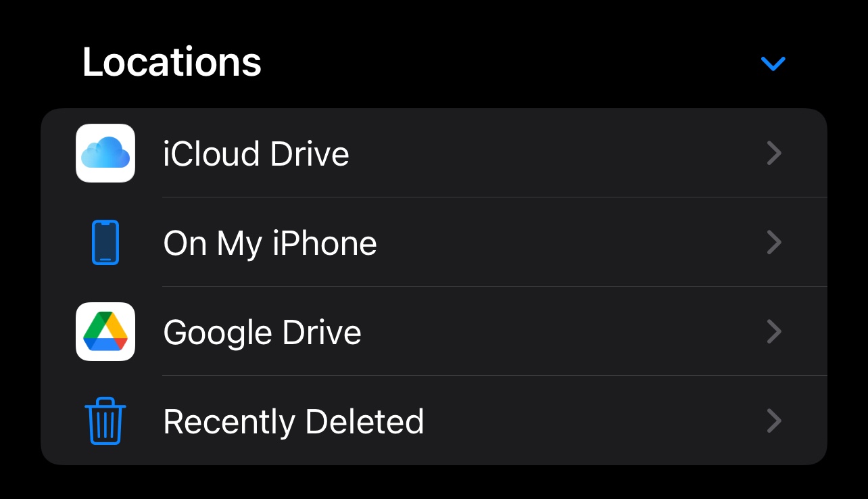Select the Recently Deleted text label

coord(293,422)
